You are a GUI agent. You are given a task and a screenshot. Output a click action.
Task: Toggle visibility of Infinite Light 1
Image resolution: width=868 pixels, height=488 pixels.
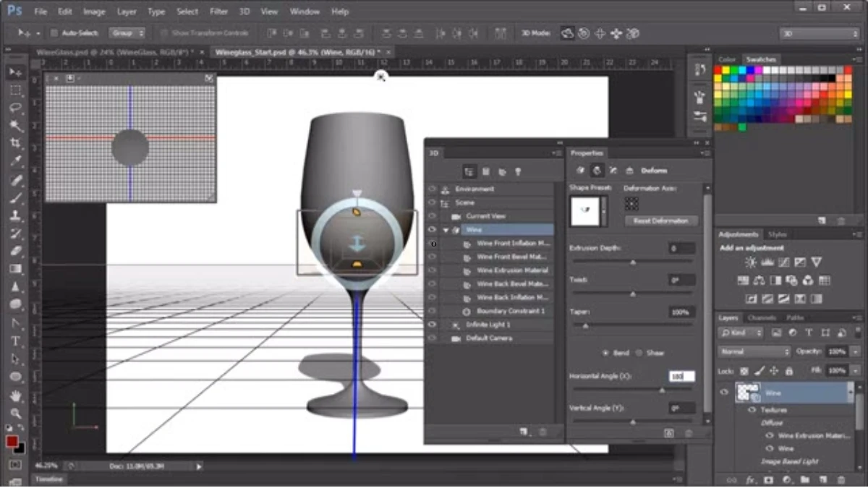433,325
